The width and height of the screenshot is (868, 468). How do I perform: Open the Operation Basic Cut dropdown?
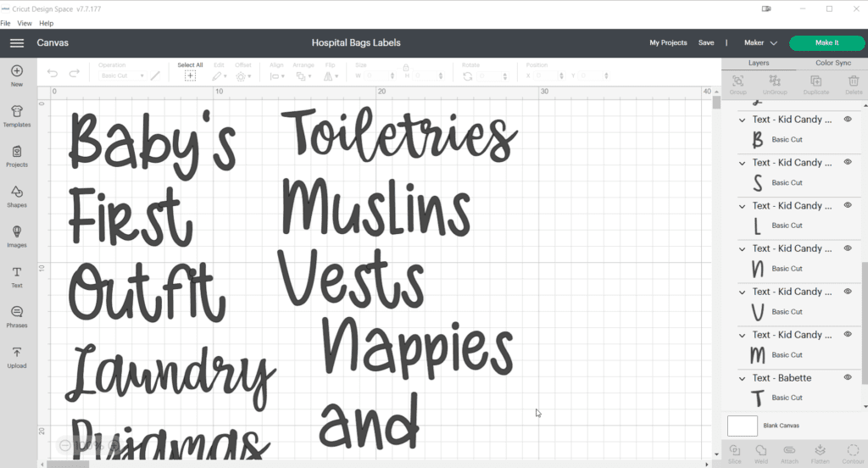[x=122, y=75]
